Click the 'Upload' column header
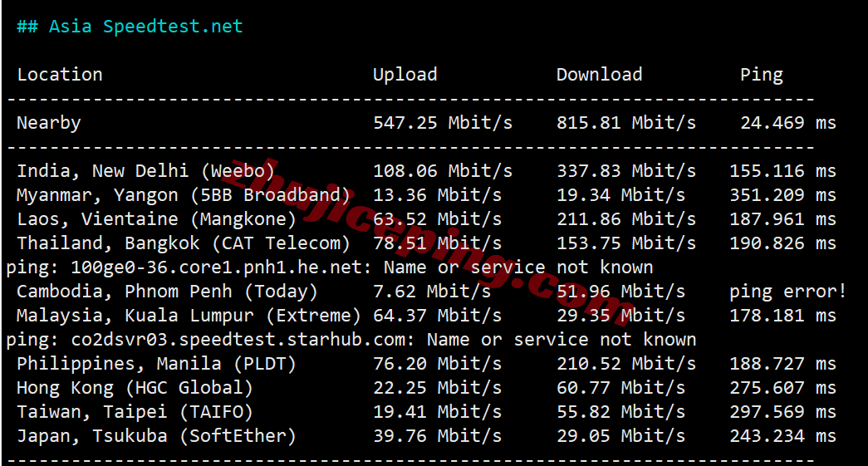 click(405, 75)
